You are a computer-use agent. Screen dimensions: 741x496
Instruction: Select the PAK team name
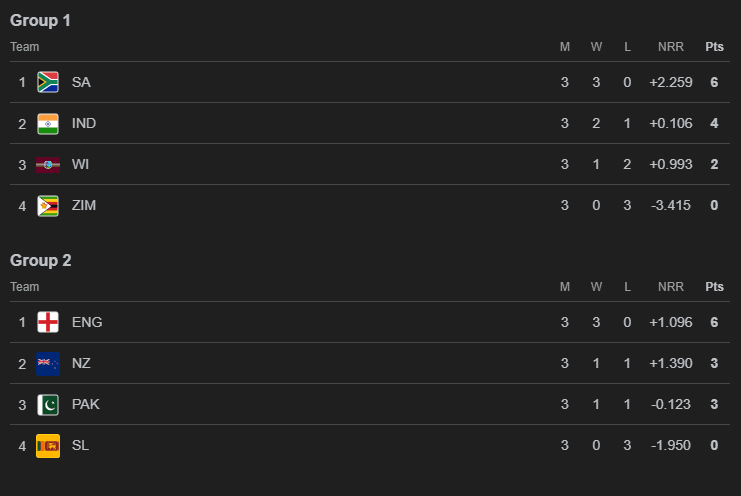pyautogui.click(x=86, y=404)
